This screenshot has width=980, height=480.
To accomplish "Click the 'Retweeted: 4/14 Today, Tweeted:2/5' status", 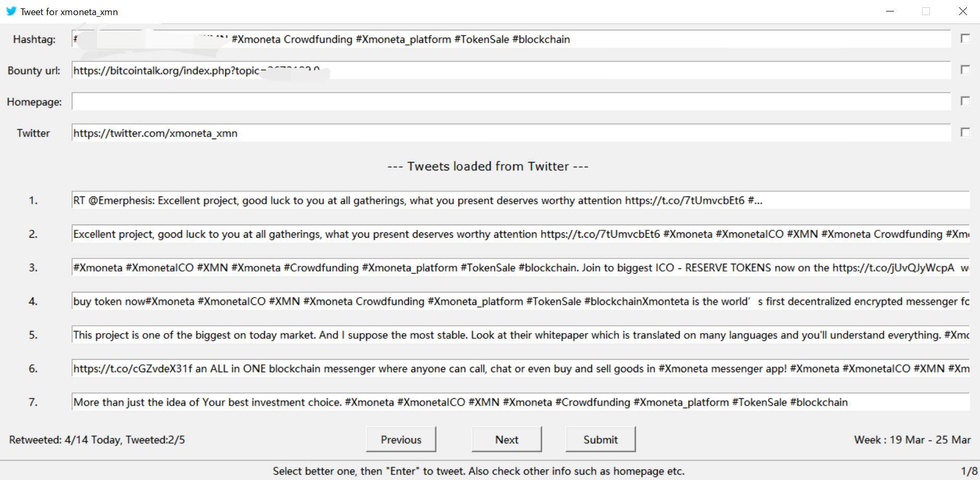I will (x=97, y=440).
